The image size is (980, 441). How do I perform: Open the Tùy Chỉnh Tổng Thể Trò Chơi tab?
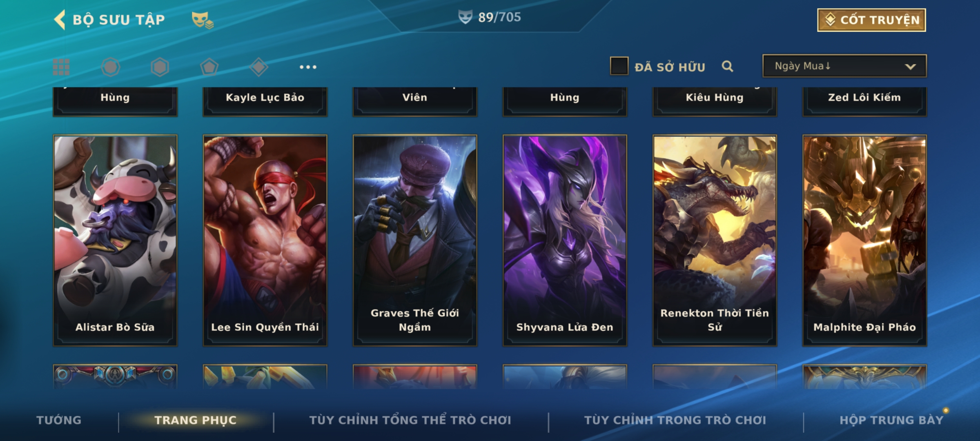(x=410, y=420)
